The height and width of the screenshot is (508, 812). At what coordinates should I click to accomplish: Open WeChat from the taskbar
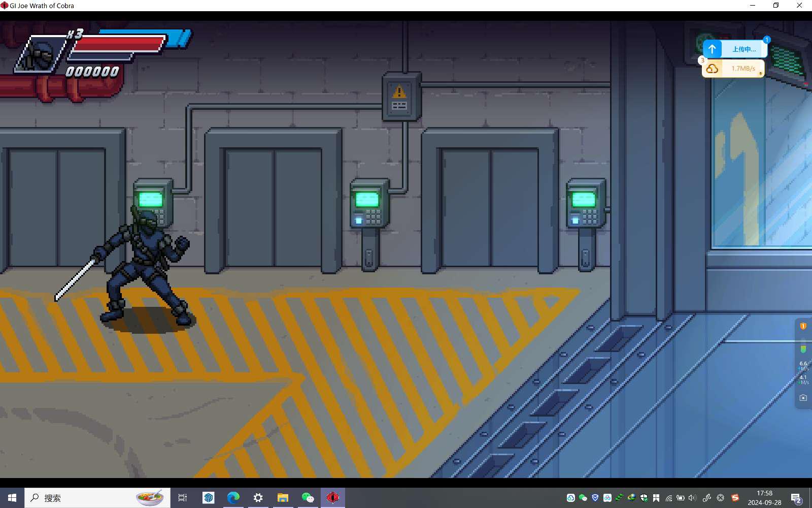(x=308, y=498)
